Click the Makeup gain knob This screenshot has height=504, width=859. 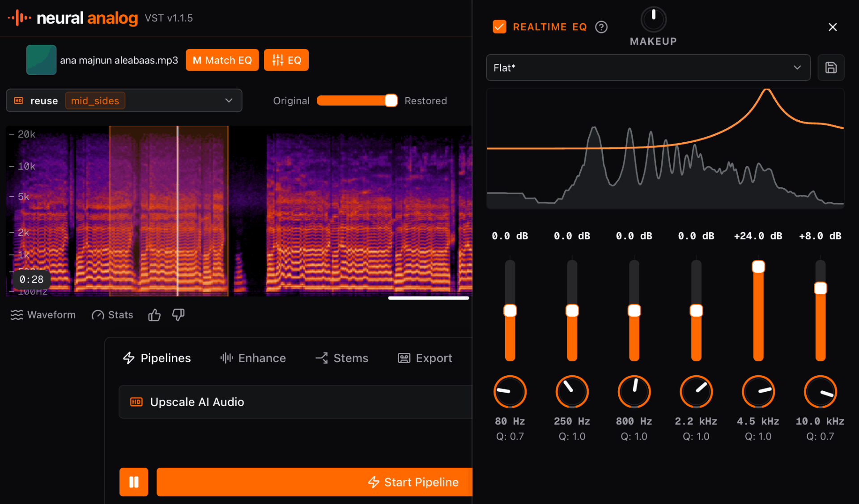[x=654, y=20]
